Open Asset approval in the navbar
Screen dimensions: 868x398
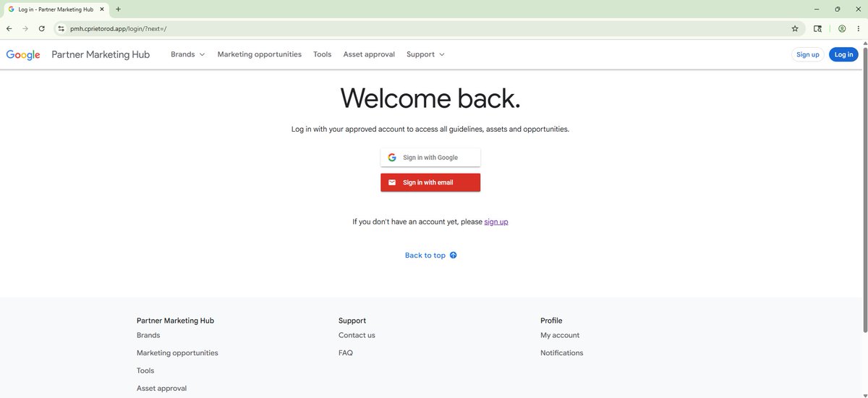pos(369,54)
